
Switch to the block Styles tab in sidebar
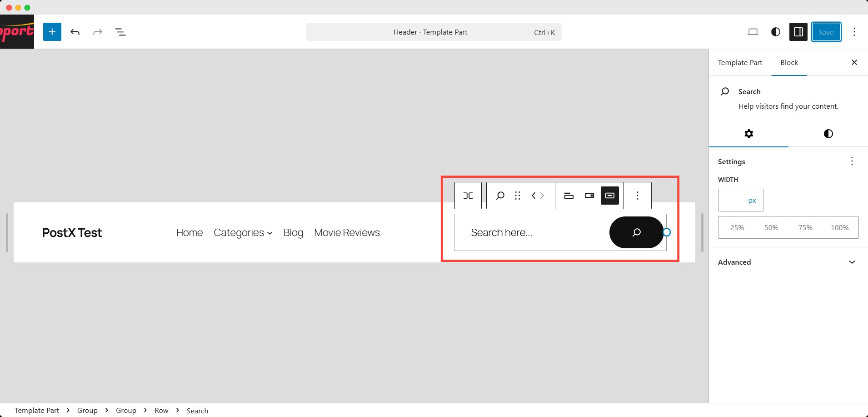tap(828, 134)
